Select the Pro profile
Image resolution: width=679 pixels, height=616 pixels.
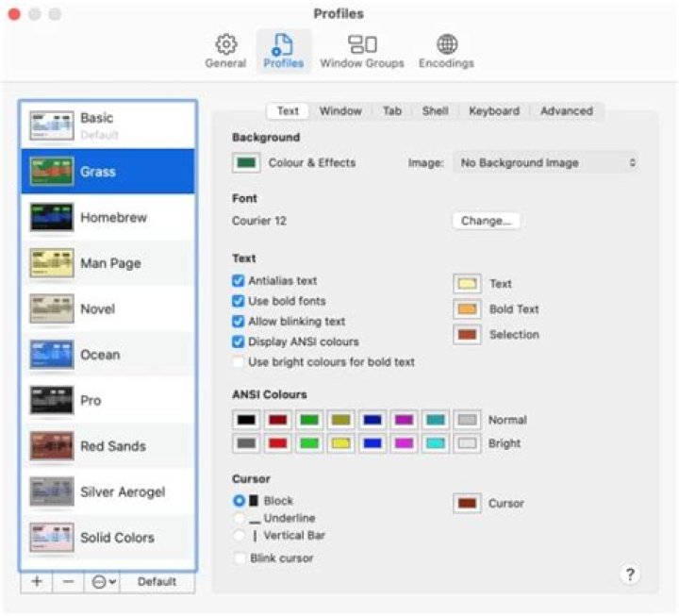coord(108,400)
